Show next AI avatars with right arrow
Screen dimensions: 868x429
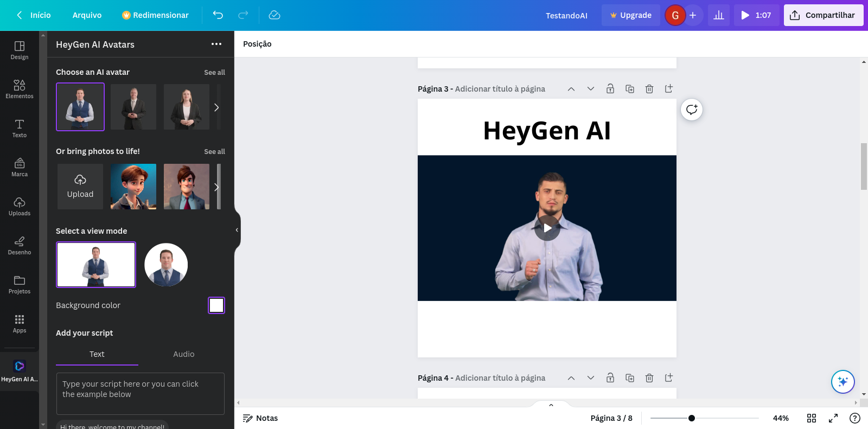coord(216,107)
